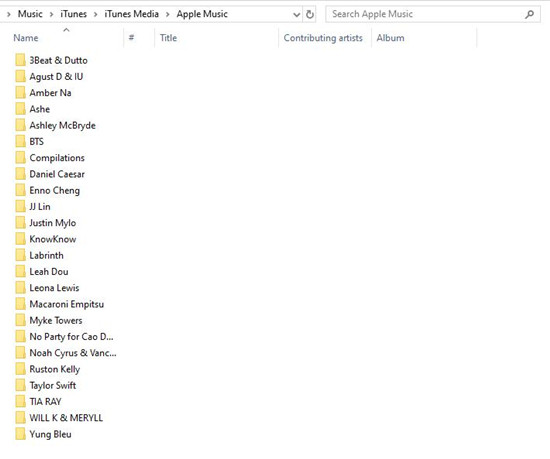Click the Justin Mylo folder icon
The height and width of the screenshot is (459, 550).
pos(20,222)
